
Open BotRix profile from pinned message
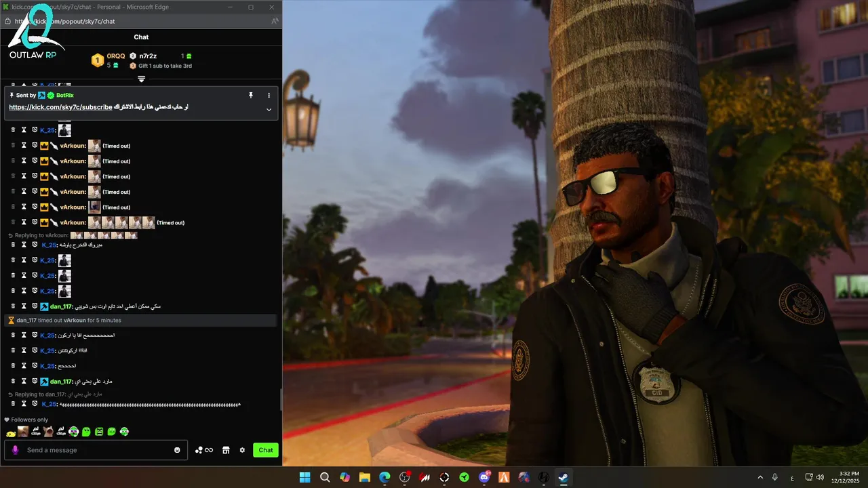[65, 96]
